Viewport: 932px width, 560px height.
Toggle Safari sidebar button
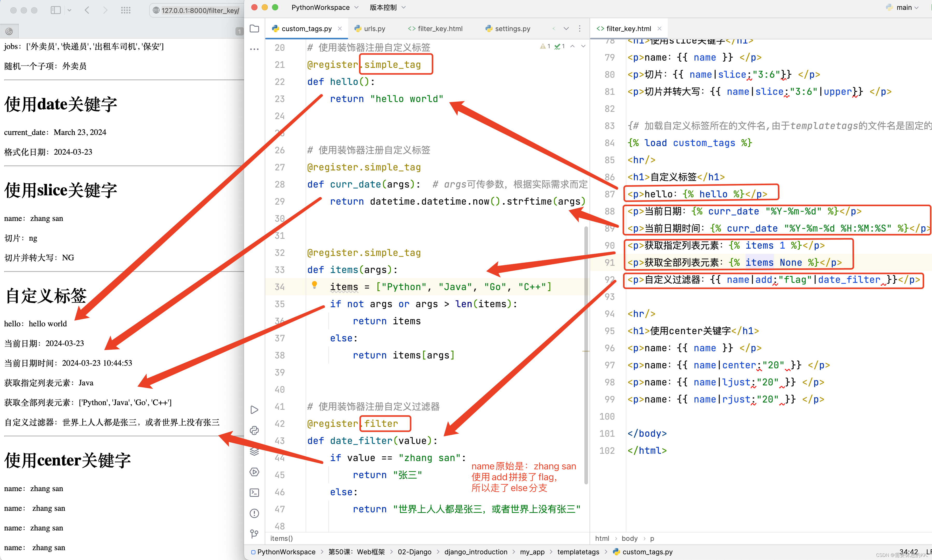coord(55,10)
